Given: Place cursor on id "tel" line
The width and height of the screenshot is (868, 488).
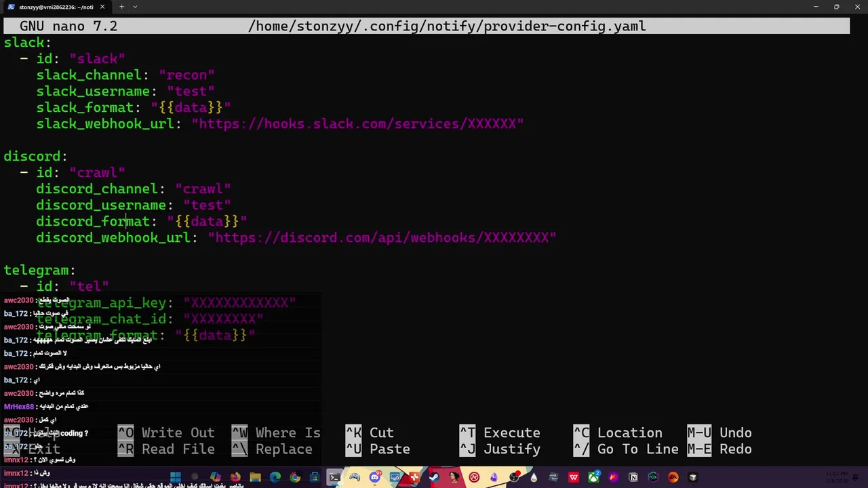Looking at the screenshot, I should (x=64, y=287).
